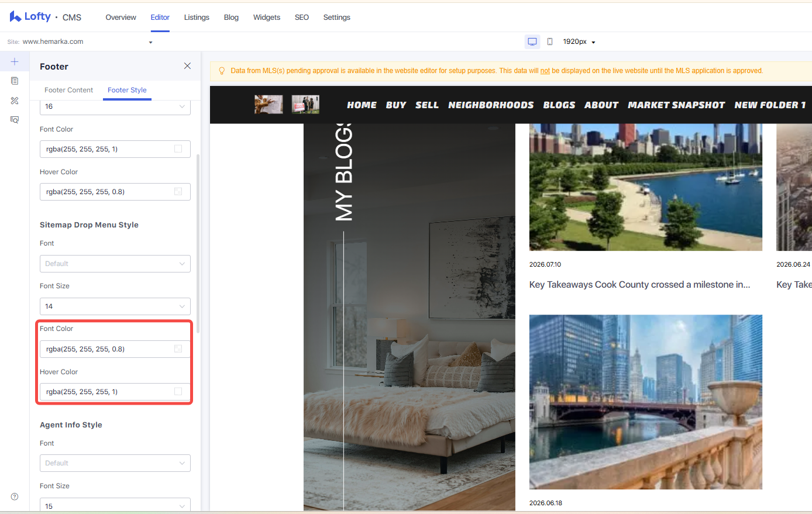The height and width of the screenshot is (514, 812).
Task: Click the top Font Color input field
Action: [115, 149]
